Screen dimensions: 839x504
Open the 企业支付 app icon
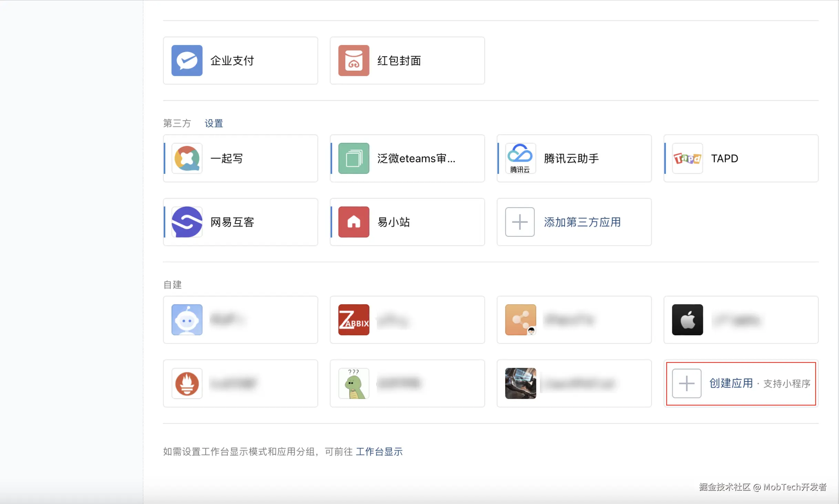point(187,60)
